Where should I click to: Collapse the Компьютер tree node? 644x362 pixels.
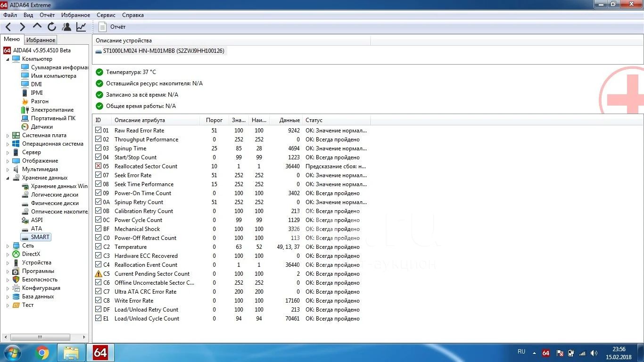pyautogui.click(x=8, y=59)
